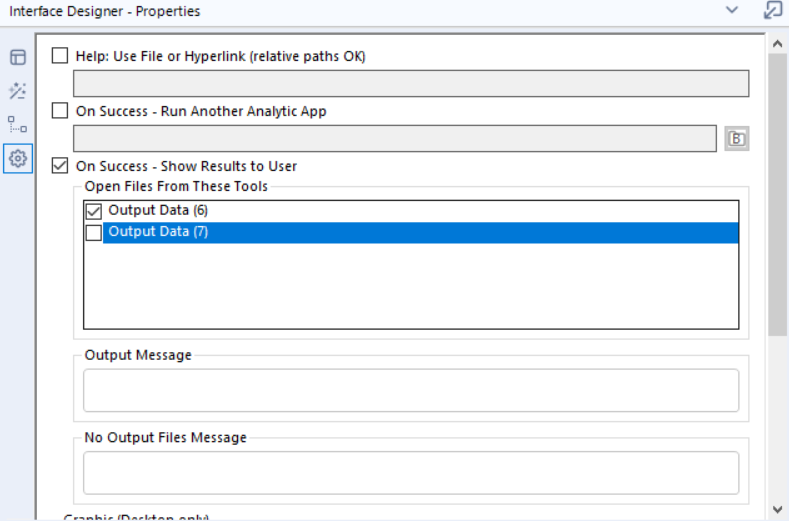Open the panel dropdown chevron in title bar
Screen dimensions: 789x521
tap(732, 11)
